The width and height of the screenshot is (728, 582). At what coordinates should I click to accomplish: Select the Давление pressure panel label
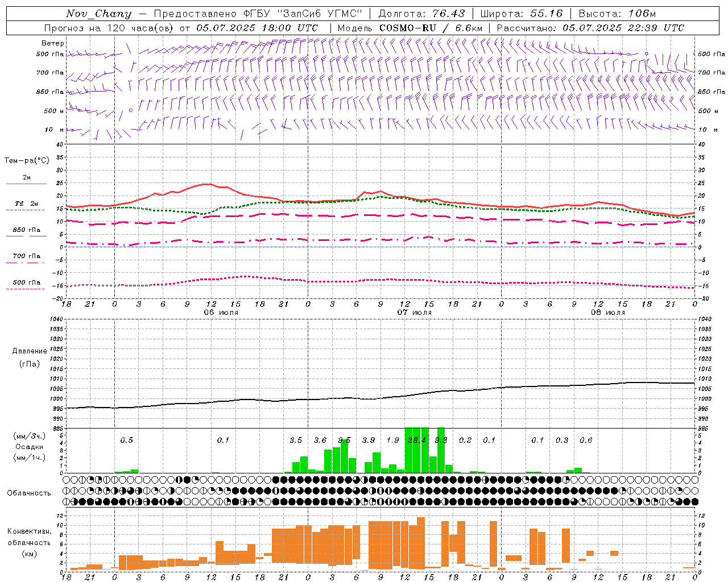pyautogui.click(x=30, y=351)
